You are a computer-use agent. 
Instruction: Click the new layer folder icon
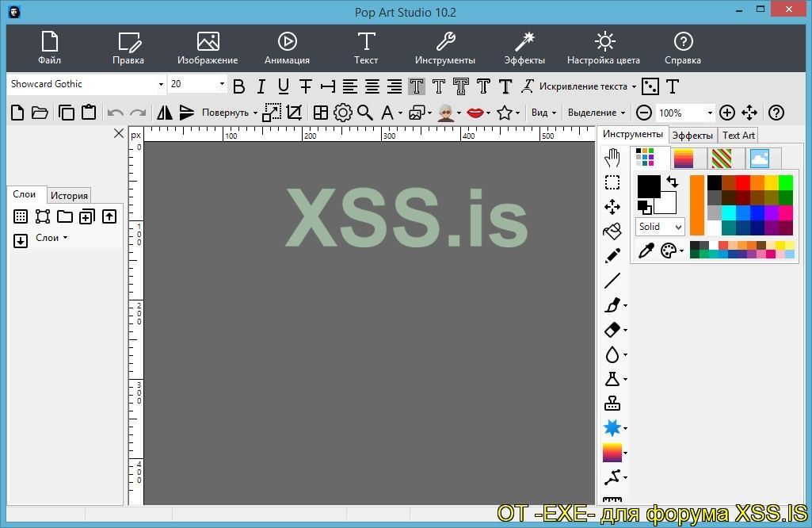point(65,216)
